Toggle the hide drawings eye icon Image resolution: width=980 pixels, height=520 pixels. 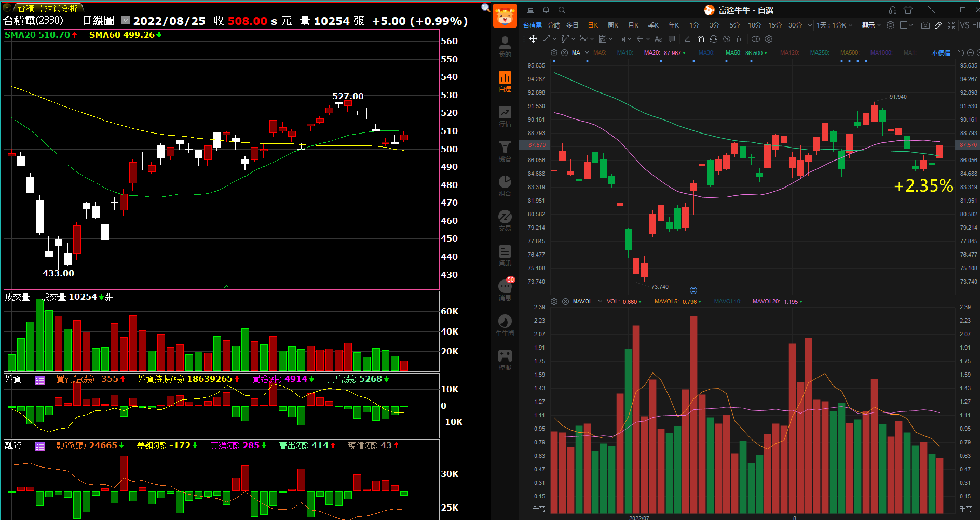pos(727,39)
